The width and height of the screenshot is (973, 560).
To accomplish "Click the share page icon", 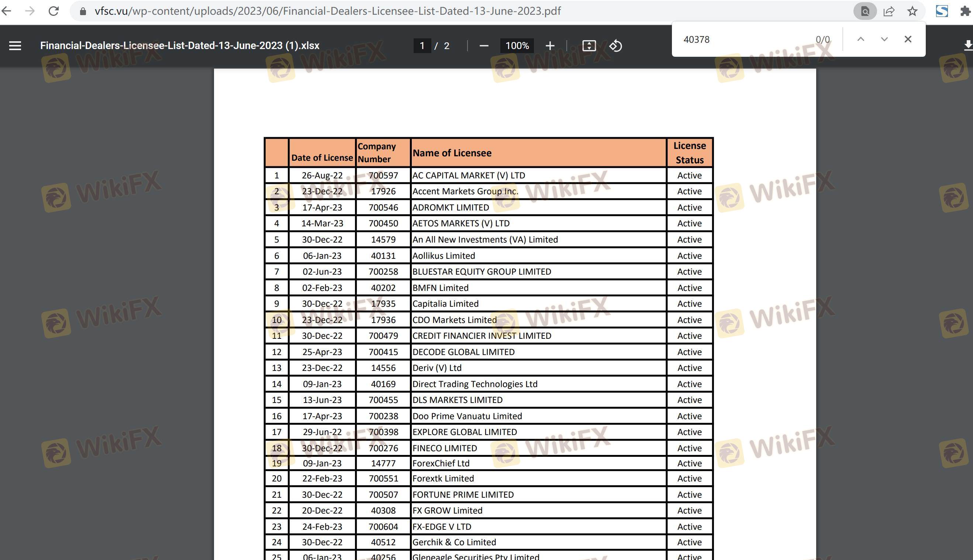I will click(x=889, y=11).
